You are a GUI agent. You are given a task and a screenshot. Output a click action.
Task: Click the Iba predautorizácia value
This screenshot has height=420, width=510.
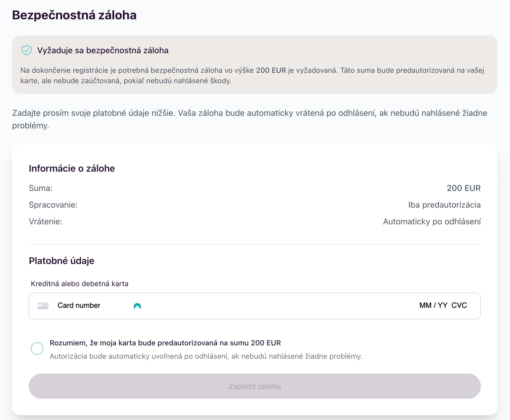point(444,205)
